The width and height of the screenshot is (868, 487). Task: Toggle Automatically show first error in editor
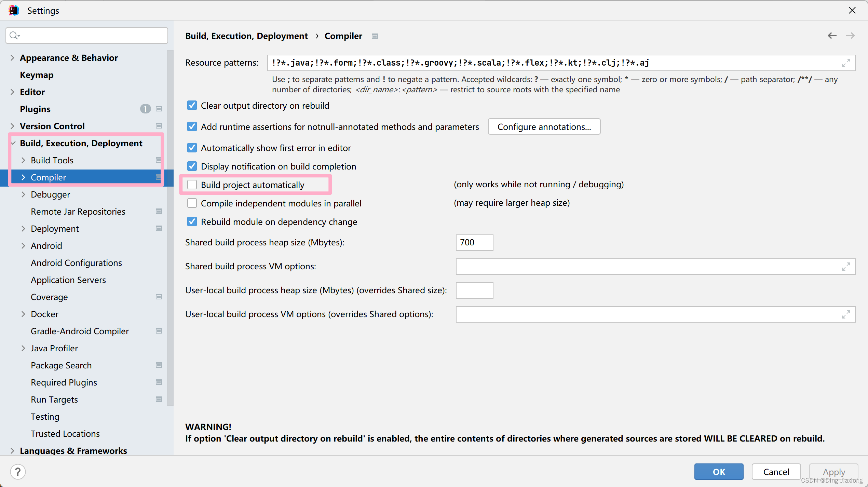pyautogui.click(x=192, y=148)
